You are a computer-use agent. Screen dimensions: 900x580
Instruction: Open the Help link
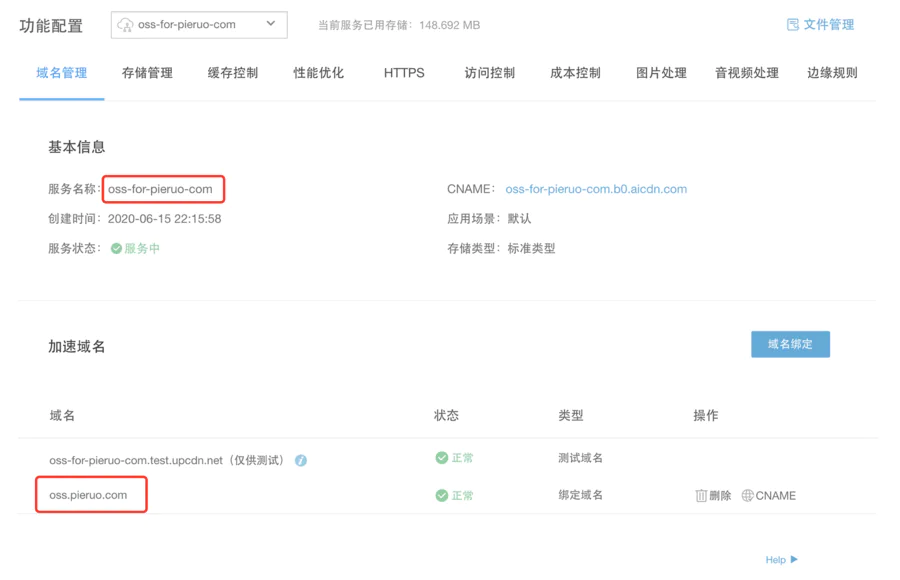[775, 560]
